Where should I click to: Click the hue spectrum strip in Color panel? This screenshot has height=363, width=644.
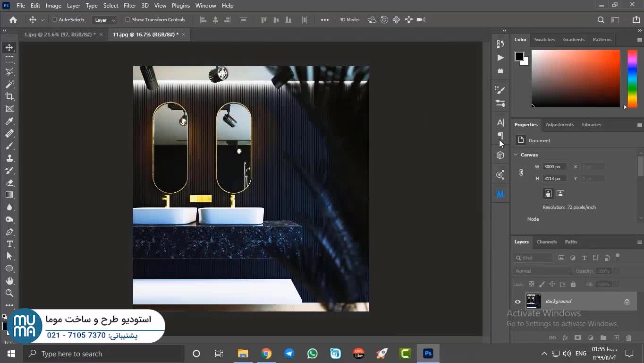[632, 78]
